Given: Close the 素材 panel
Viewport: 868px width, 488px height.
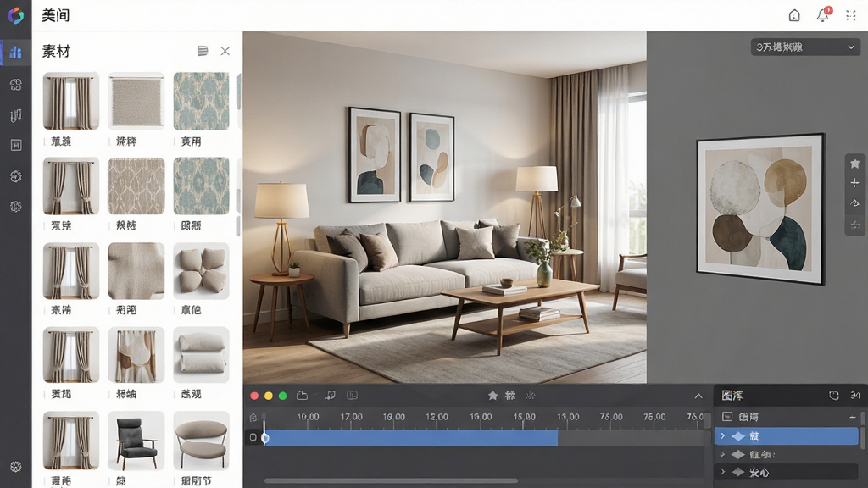Looking at the screenshot, I should [x=225, y=51].
